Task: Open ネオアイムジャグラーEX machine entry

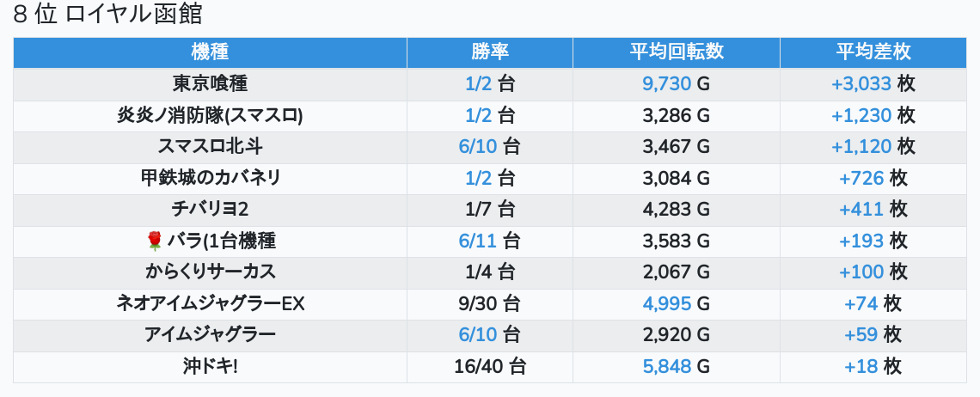Action: 210,303
